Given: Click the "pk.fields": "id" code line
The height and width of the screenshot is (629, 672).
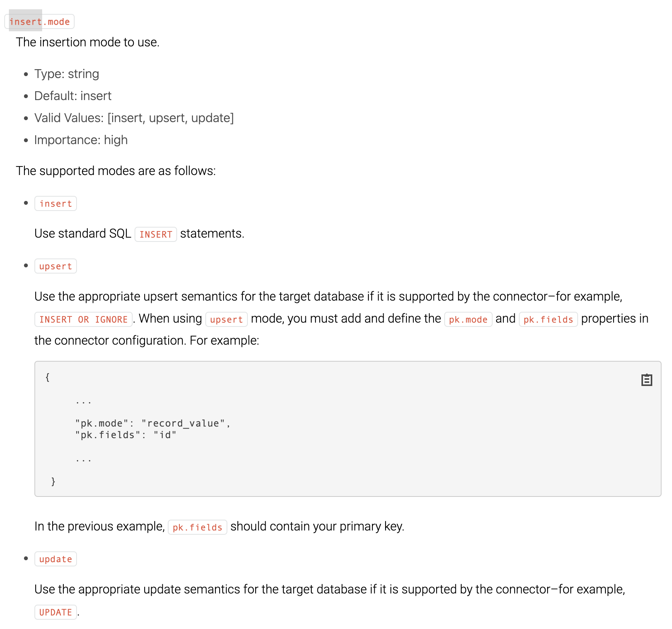Looking at the screenshot, I should (126, 435).
